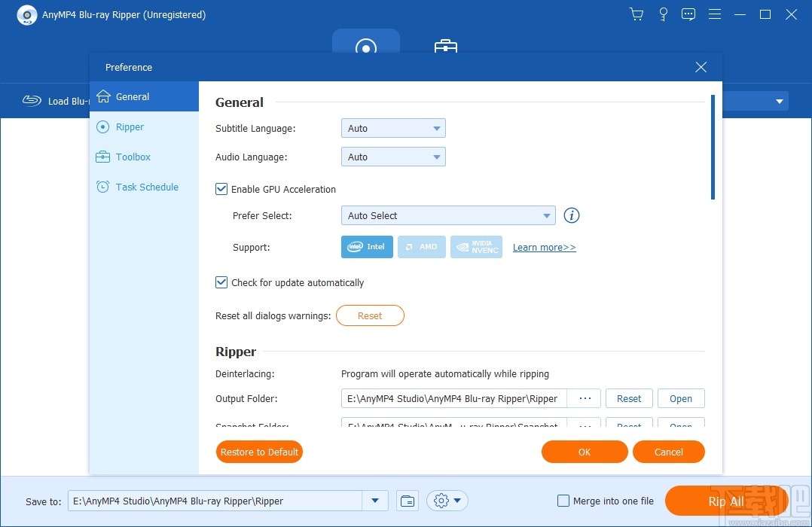Click the Intel support badge
812x527 pixels.
(x=367, y=247)
